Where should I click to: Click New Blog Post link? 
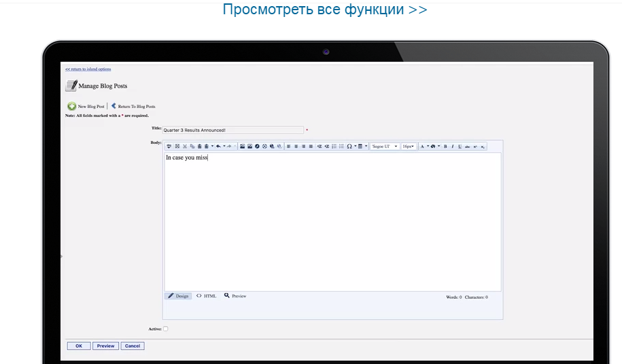[86, 106]
